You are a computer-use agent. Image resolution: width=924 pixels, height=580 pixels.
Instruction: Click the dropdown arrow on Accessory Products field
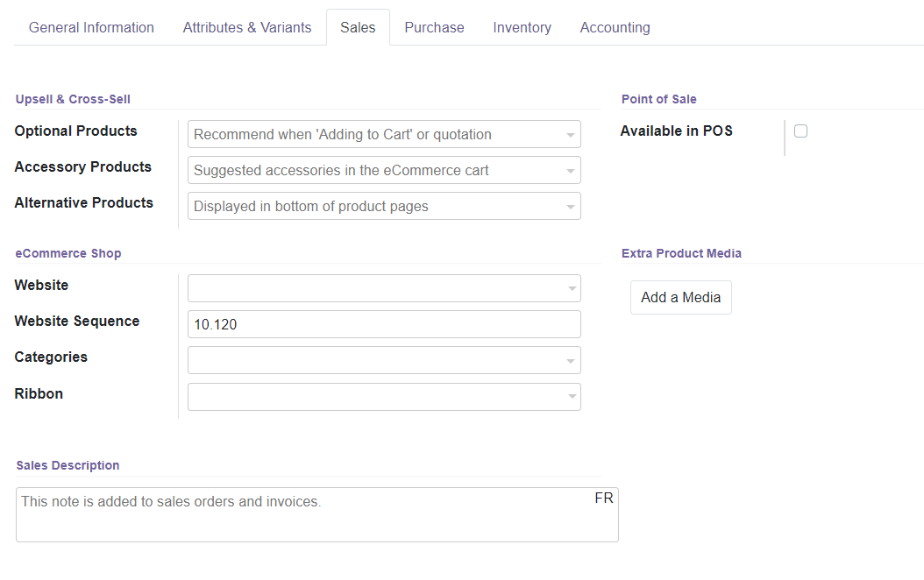tap(571, 170)
